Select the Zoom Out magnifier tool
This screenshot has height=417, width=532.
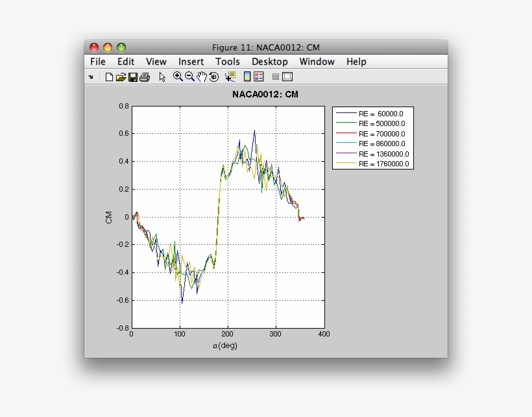[x=189, y=77]
